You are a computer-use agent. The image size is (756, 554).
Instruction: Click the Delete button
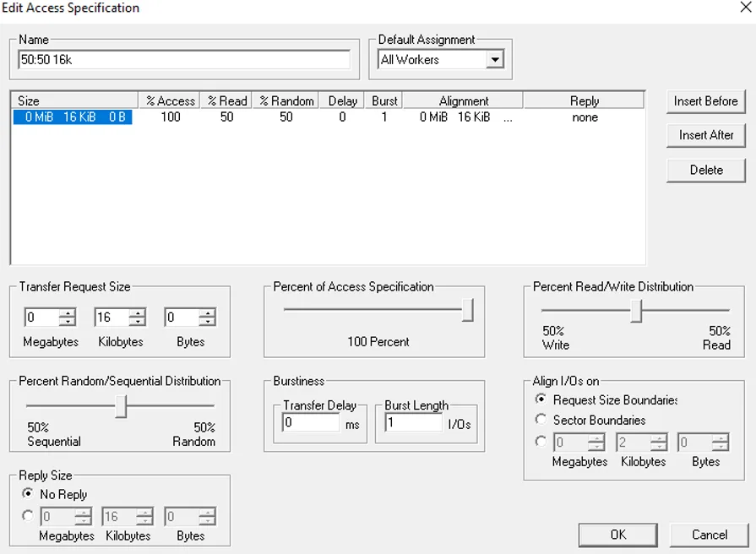pyautogui.click(x=706, y=170)
